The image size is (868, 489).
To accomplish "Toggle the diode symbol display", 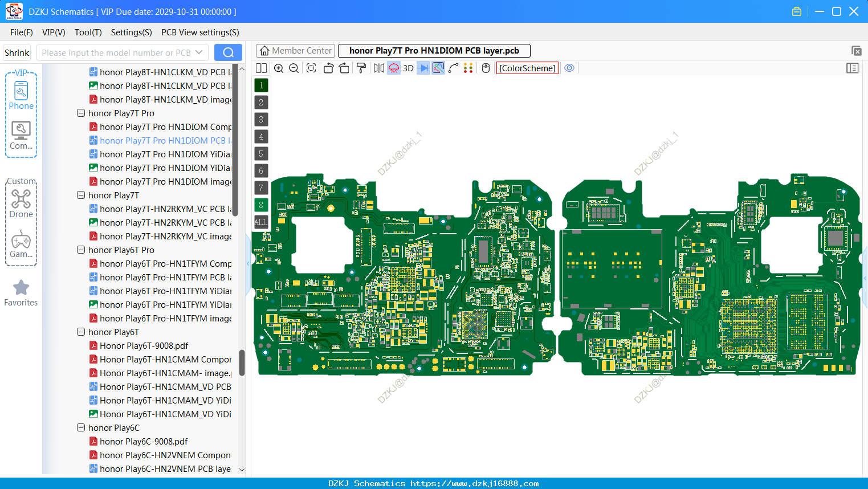I will (423, 68).
